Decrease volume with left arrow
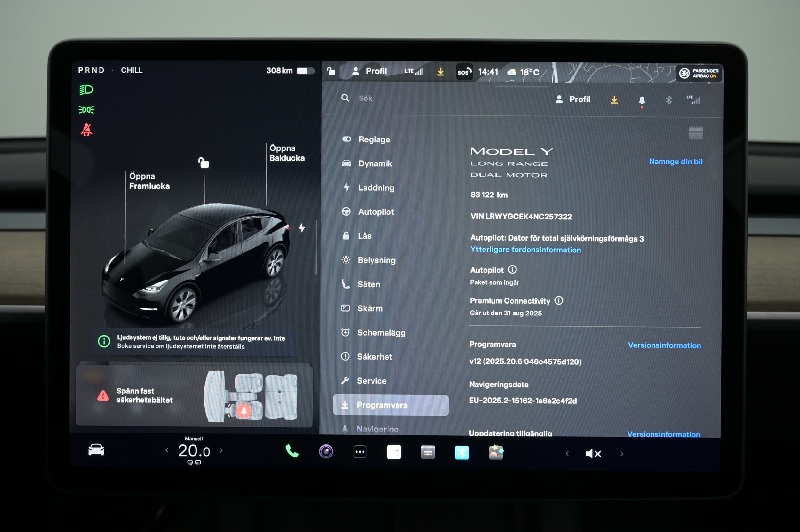 pyautogui.click(x=567, y=453)
